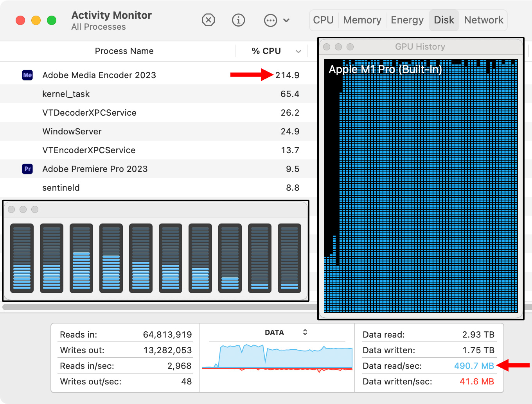Open the Network tab
The image size is (532, 404).
483,20
